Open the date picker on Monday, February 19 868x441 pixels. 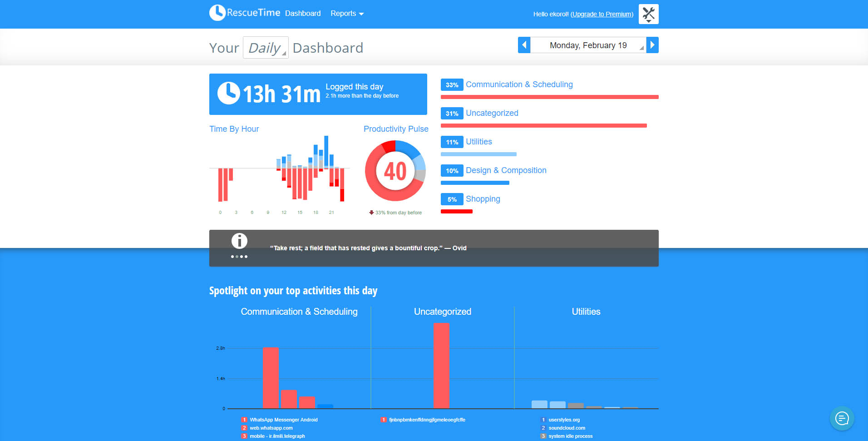coord(587,45)
